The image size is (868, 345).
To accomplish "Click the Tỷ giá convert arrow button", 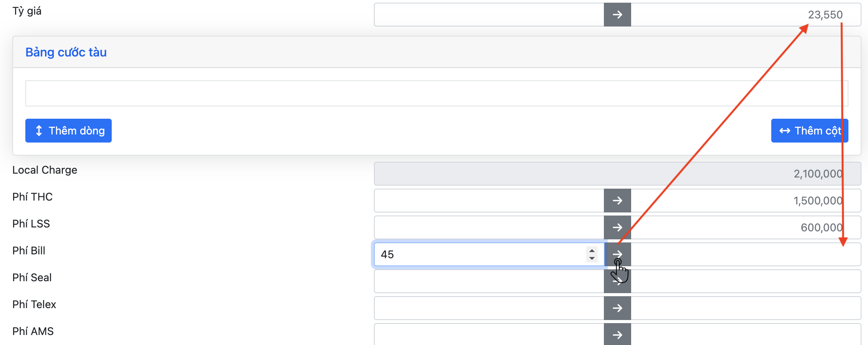I will tap(617, 15).
